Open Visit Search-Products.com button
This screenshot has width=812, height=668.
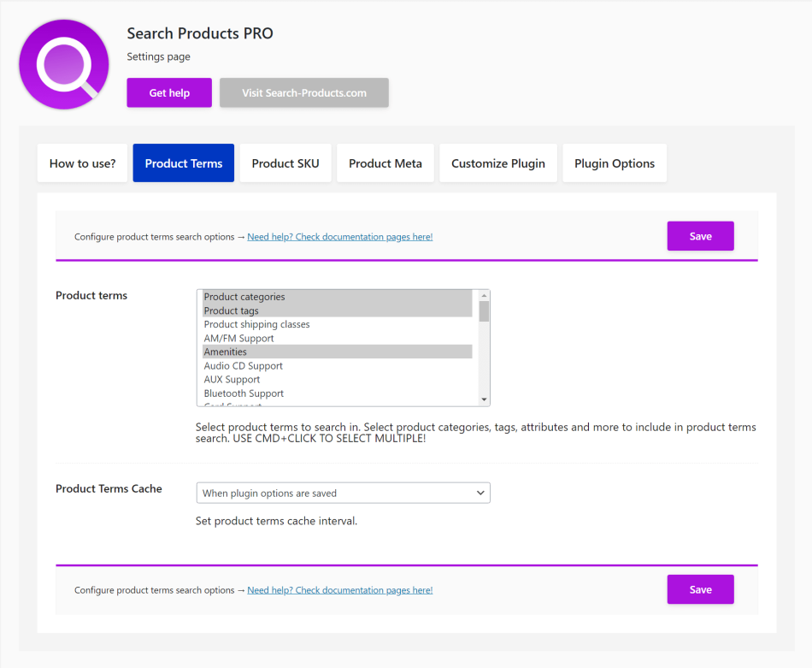point(304,92)
